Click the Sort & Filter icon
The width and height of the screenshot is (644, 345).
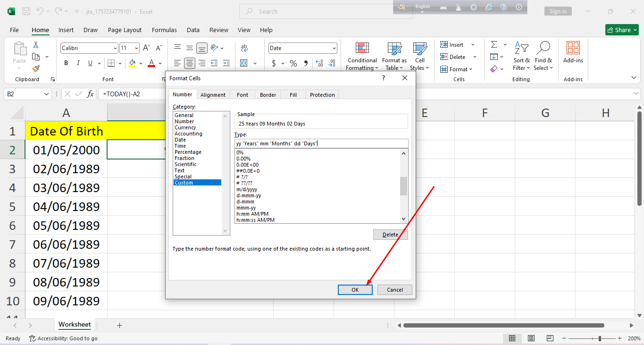coord(521,48)
